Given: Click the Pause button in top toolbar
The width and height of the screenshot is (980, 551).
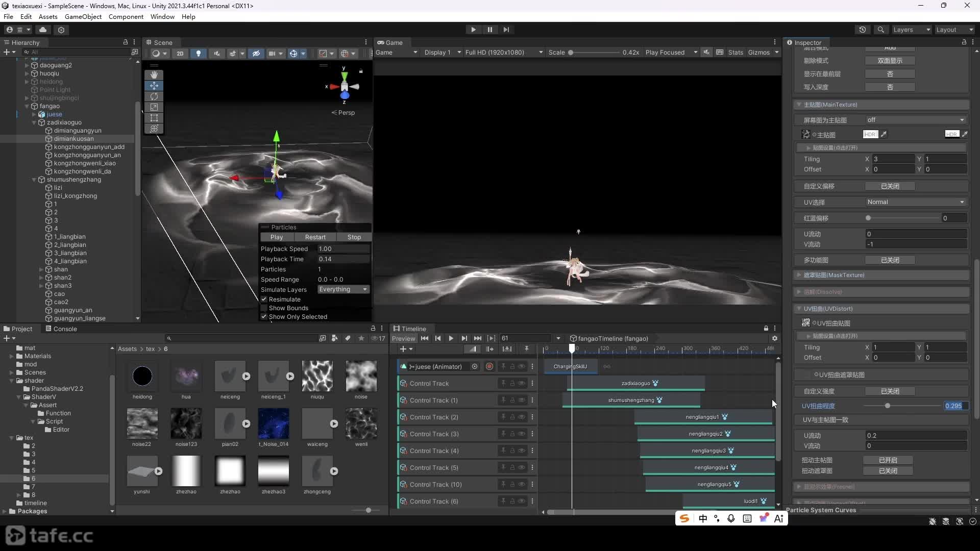Looking at the screenshot, I should [489, 30].
